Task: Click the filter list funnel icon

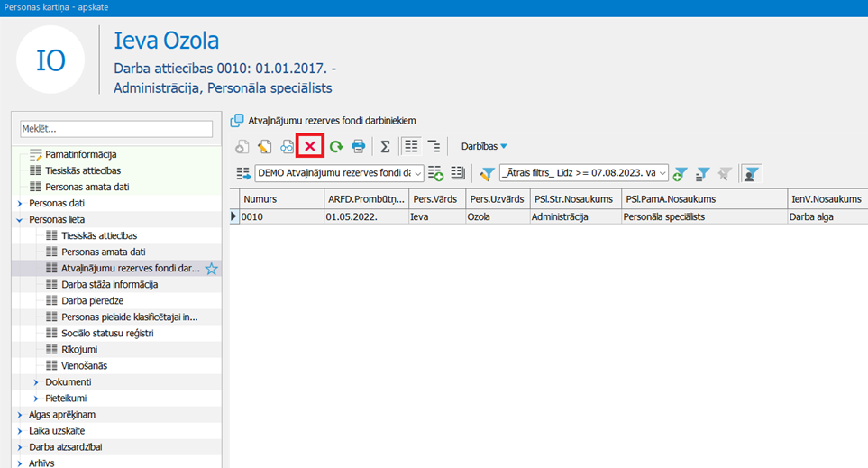Action: click(702, 174)
